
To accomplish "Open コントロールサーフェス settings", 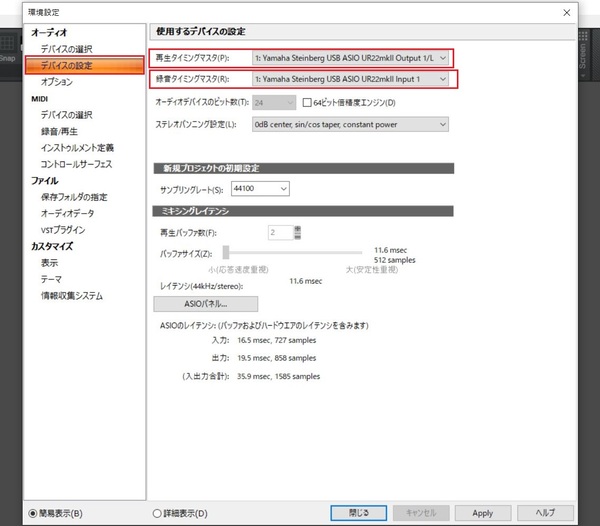I will pyautogui.click(x=76, y=163).
